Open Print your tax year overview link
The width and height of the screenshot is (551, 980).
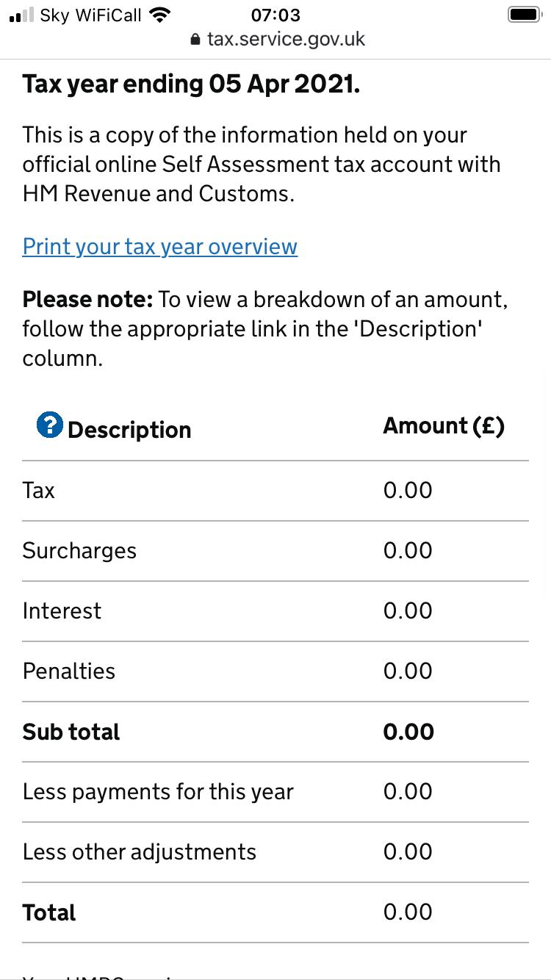(x=160, y=246)
